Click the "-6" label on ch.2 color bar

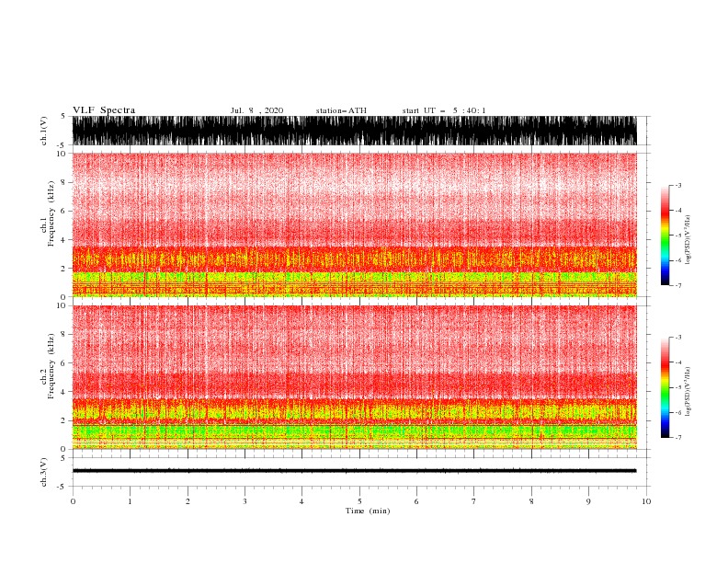click(x=678, y=412)
